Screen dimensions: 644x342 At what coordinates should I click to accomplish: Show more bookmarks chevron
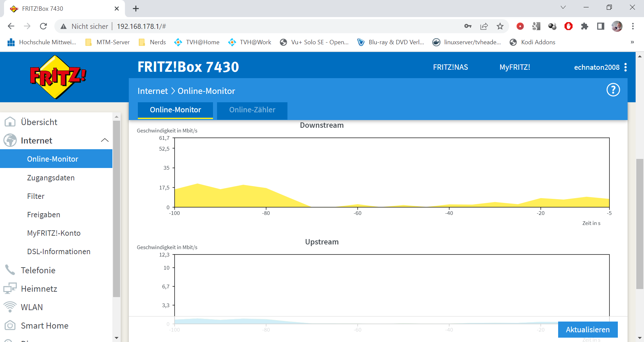pyautogui.click(x=632, y=42)
